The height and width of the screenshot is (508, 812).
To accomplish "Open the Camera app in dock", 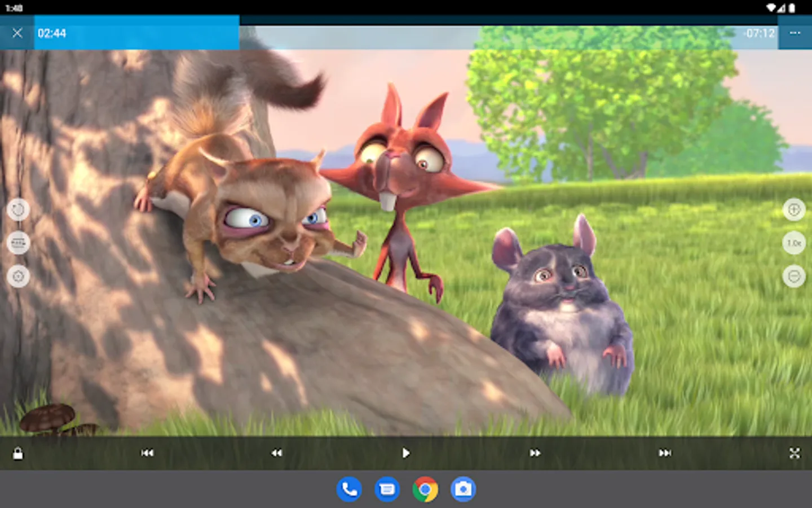I will pyautogui.click(x=463, y=489).
